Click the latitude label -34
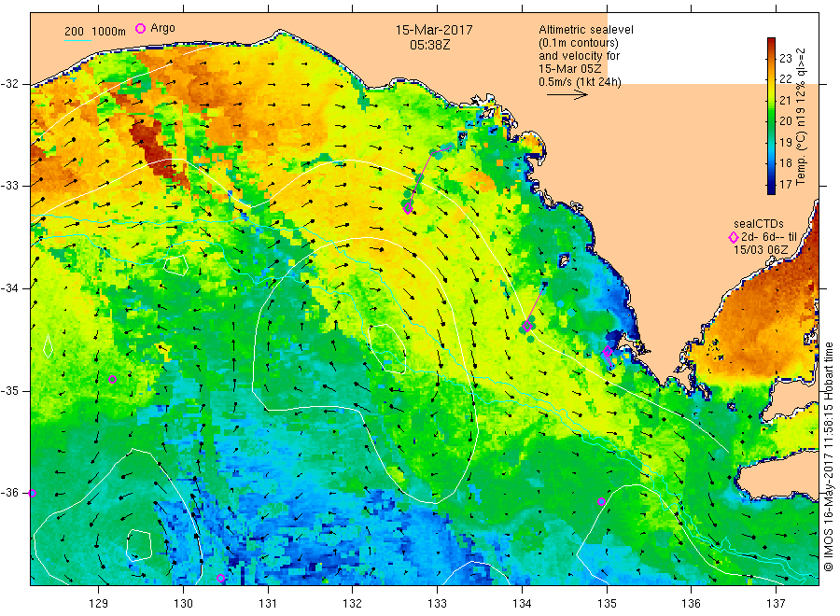 click(x=9, y=288)
